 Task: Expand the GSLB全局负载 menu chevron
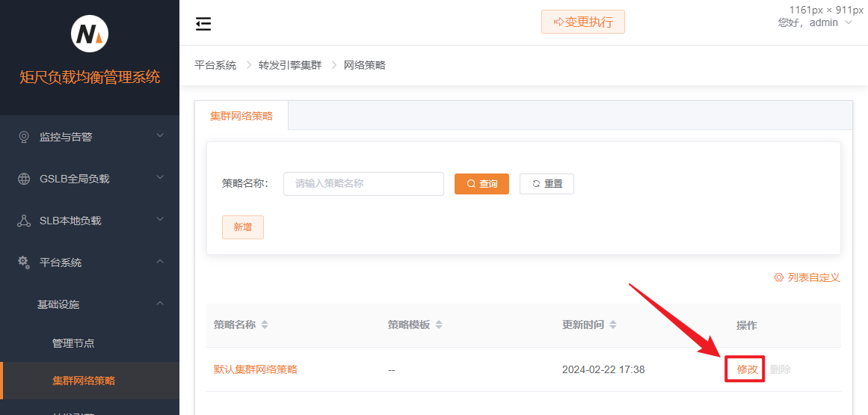pos(160,178)
